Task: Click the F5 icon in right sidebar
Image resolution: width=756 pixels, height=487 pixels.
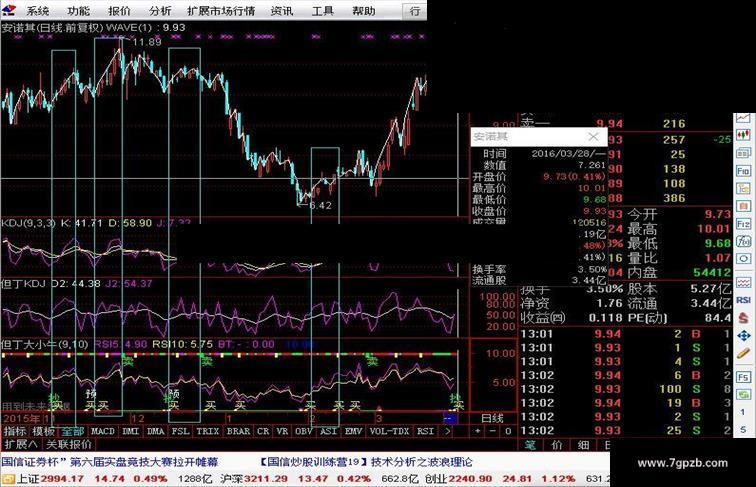Action: pos(743,377)
